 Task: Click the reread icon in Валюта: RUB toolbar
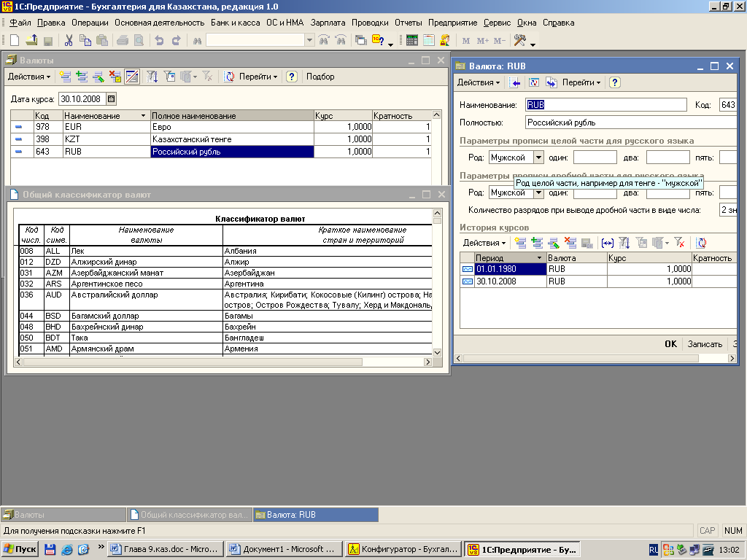[x=533, y=82]
